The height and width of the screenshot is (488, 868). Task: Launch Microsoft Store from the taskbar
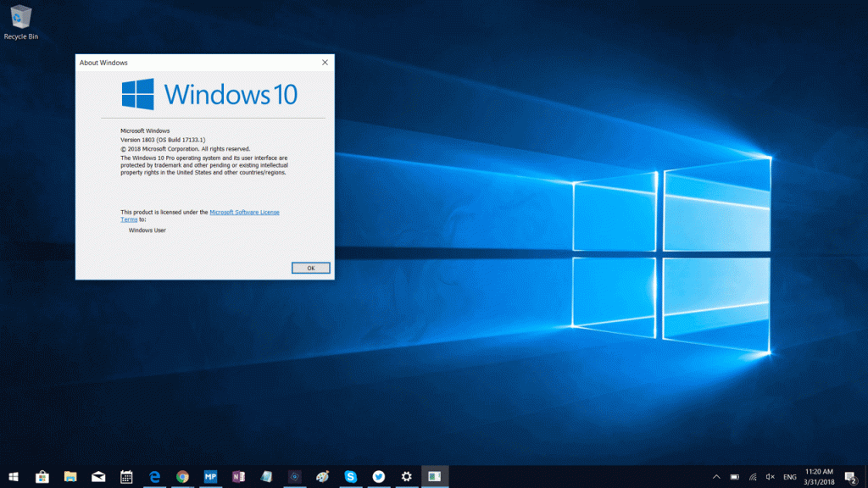42,476
